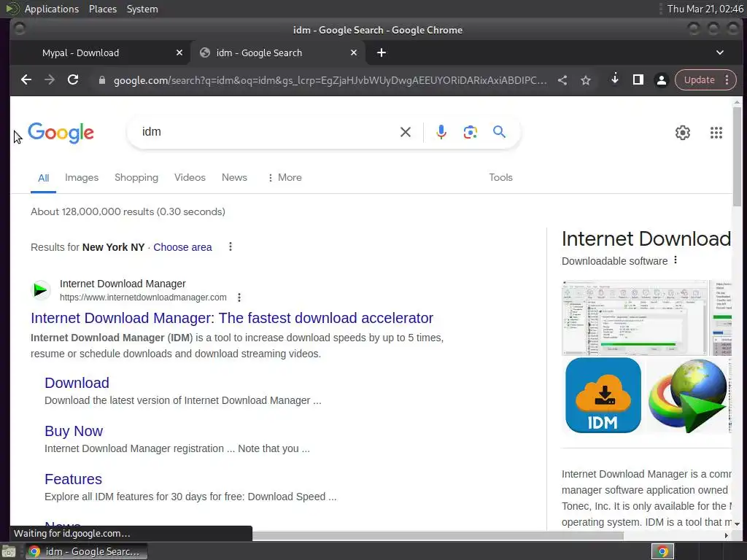747x560 pixels.
Task: Click the Google logo
Action: 61,133
